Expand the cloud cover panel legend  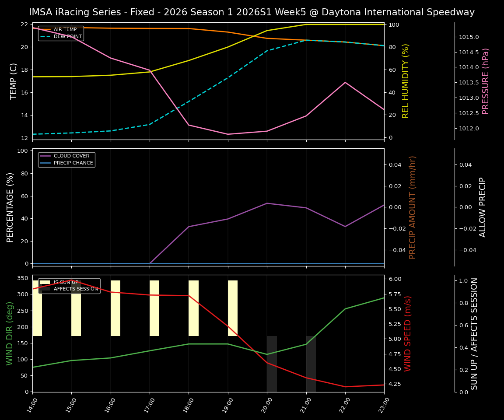(x=66, y=159)
